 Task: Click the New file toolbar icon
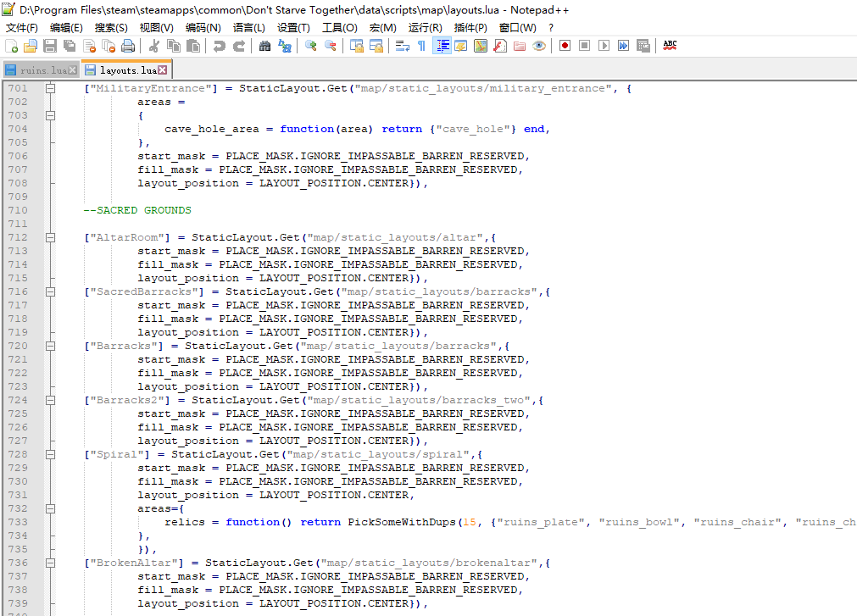click(11, 46)
